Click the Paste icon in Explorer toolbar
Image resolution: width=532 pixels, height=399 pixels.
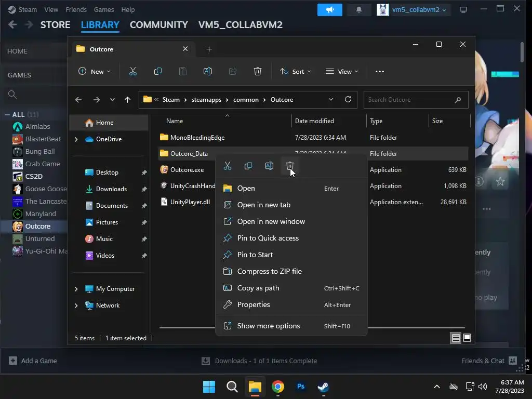(x=182, y=72)
